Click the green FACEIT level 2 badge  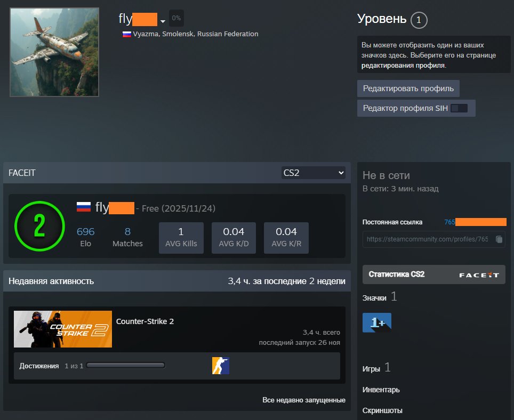(39, 226)
